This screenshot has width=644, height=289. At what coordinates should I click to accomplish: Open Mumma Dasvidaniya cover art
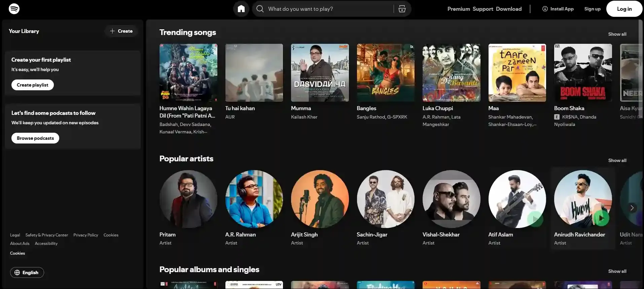[x=320, y=73]
